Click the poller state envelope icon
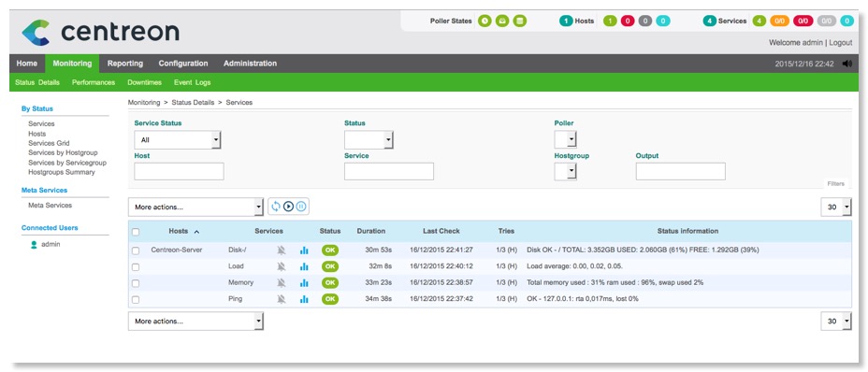 pos(502,21)
